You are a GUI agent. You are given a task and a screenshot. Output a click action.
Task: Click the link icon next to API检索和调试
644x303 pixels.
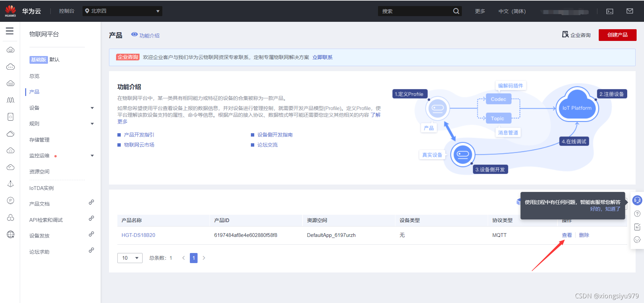91,218
